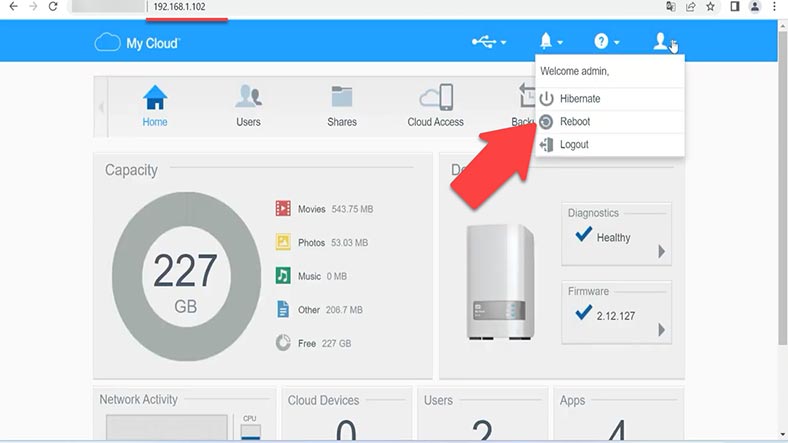Viewport: 788px width, 443px height.
Task: Click the browser back arrow
Action: [14, 7]
